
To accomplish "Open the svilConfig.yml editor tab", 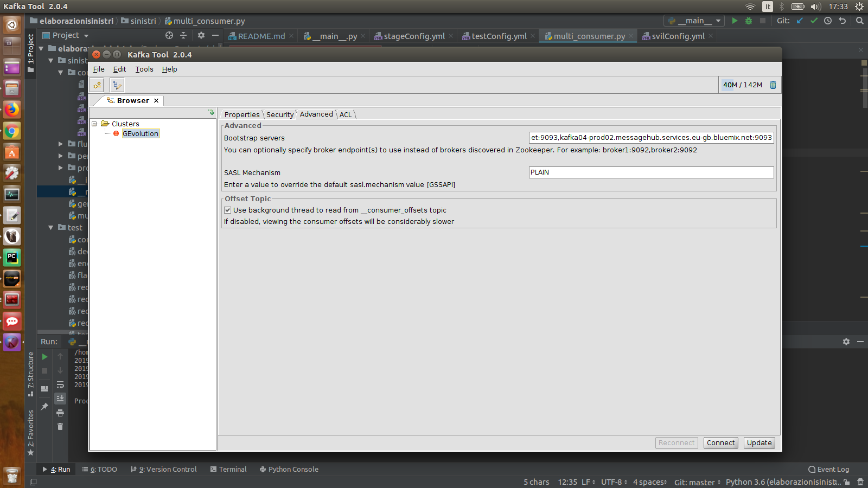I will [x=678, y=36].
